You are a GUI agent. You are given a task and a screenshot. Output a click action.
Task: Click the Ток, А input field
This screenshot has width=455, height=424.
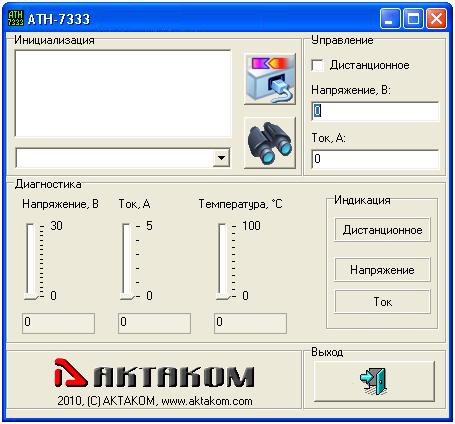pos(375,159)
